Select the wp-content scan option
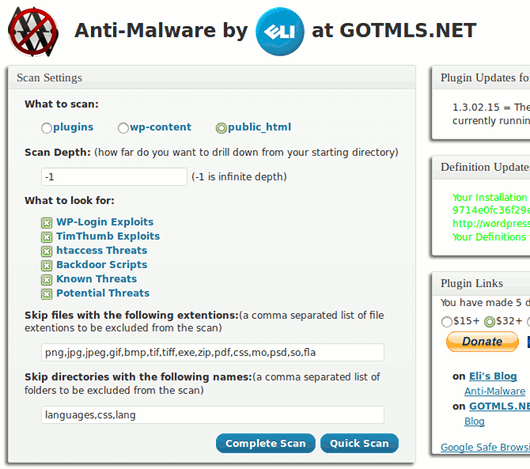The width and height of the screenshot is (530, 469). click(123, 128)
